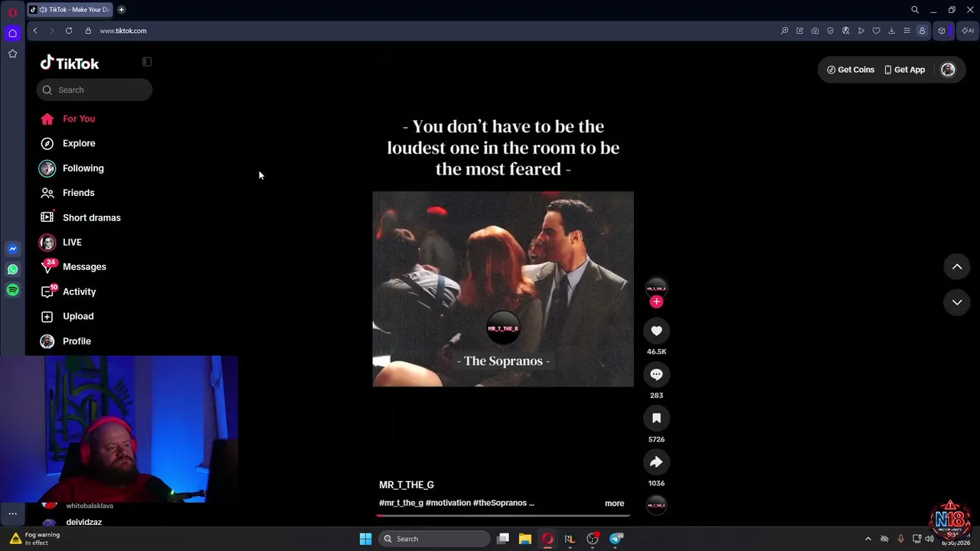Open the volume control in system tray

tap(929, 539)
